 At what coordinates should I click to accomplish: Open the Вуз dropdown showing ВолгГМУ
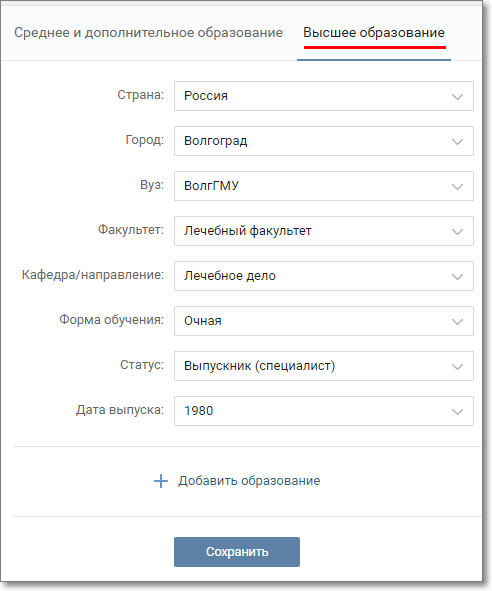[323, 186]
